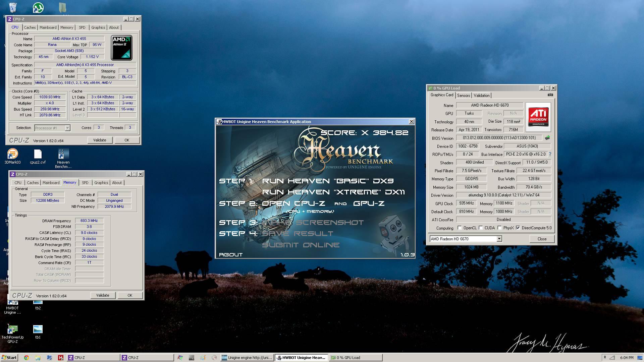The image size is (644, 362).
Task: Click OK in the top CPU-Z window
Action: tap(127, 140)
